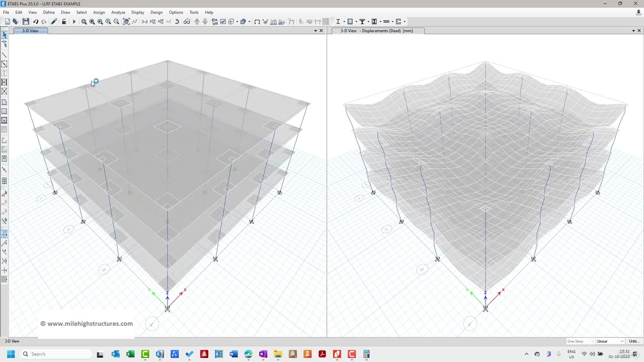
Task: Click the Show Deformed Shape icon
Action: click(265, 22)
